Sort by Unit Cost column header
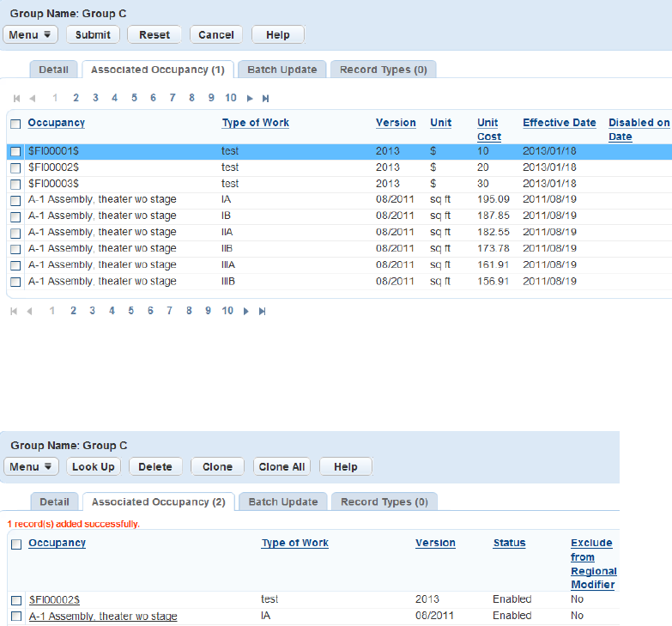This screenshot has width=672, height=626. (x=489, y=130)
